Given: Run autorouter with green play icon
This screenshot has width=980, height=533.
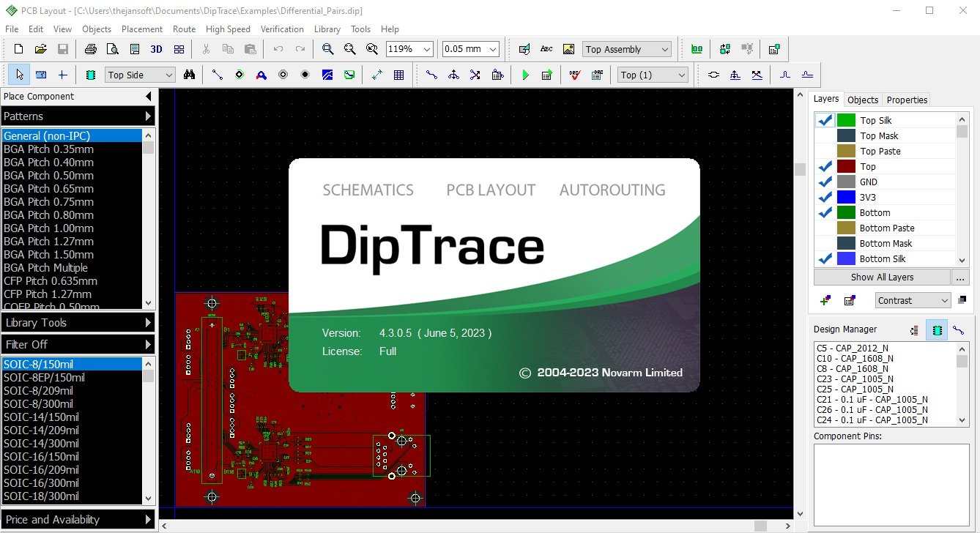Looking at the screenshot, I should (x=525, y=75).
